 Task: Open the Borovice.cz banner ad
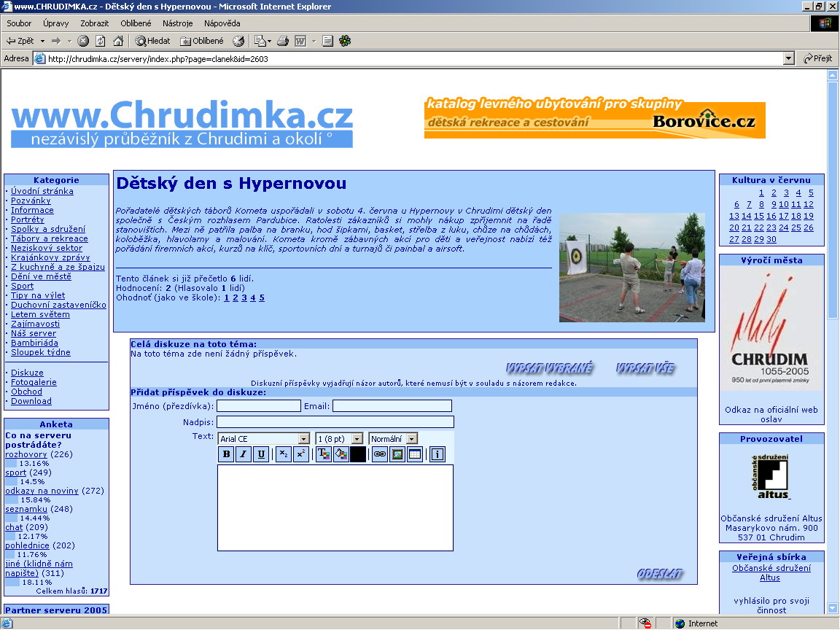pyautogui.click(x=595, y=118)
